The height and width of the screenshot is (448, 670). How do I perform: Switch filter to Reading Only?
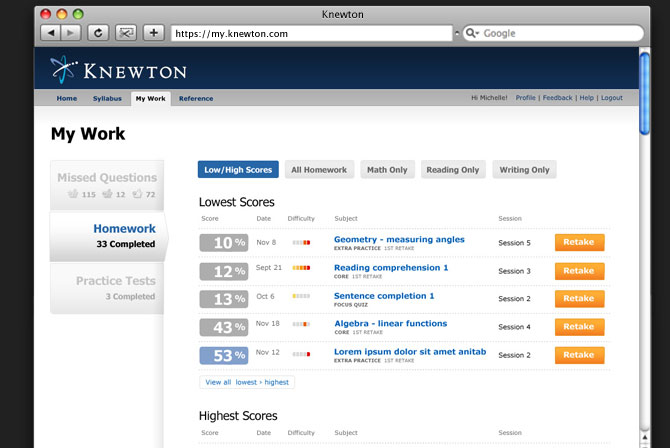pos(453,170)
